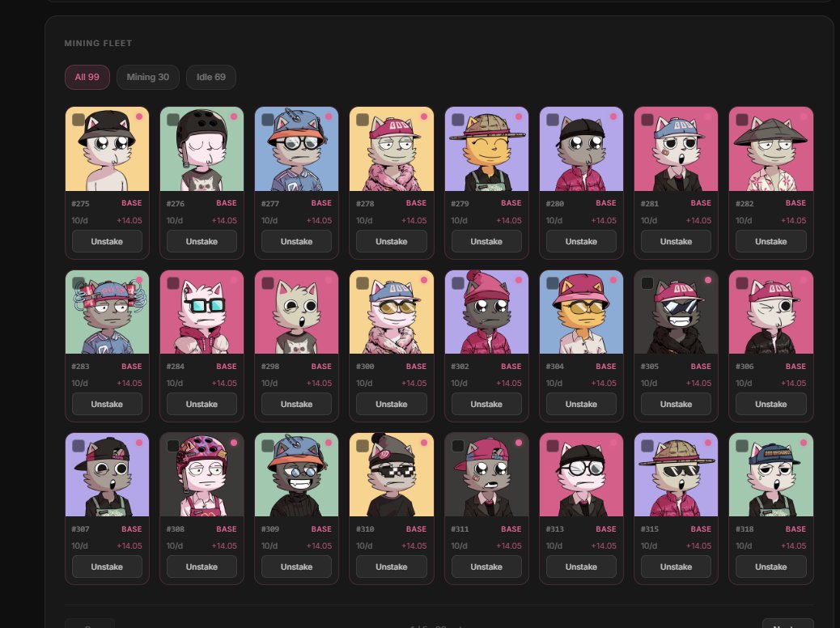Click the status dot on card #318
The width and height of the screenshot is (840, 628).
803,443
